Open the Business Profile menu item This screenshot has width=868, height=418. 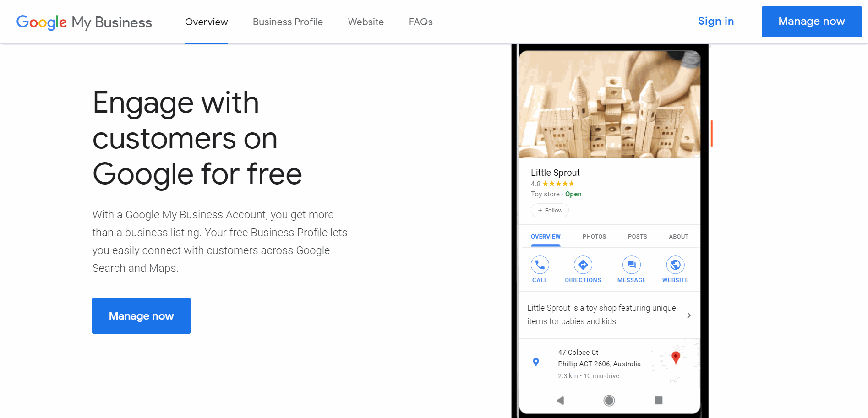click(x=288, y=22)
